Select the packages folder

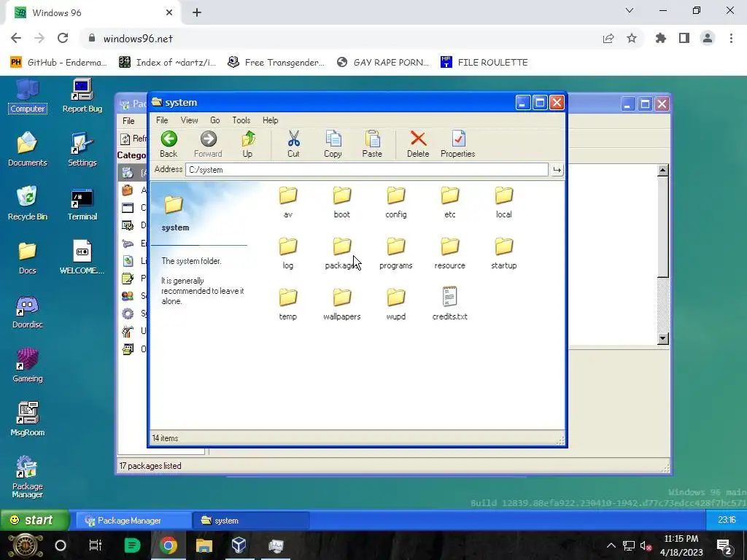click(x=341, y=253)
